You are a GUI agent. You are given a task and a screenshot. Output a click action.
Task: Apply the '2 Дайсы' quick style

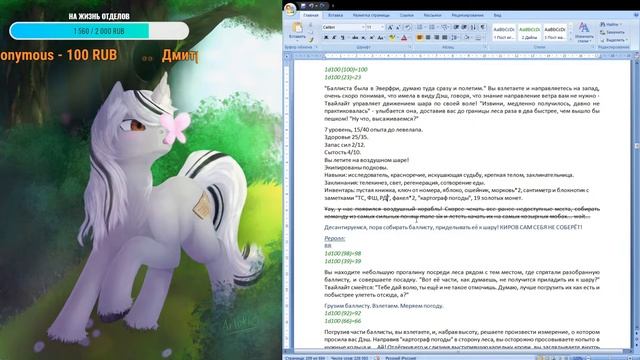[x=529, y=33]
